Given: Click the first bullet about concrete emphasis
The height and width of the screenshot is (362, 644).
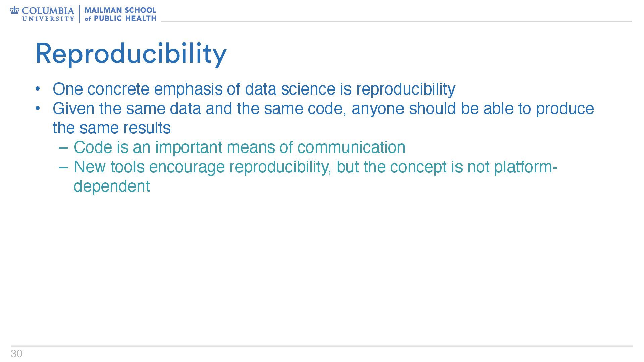Looking at the screenshot, I should coord(254,89).
